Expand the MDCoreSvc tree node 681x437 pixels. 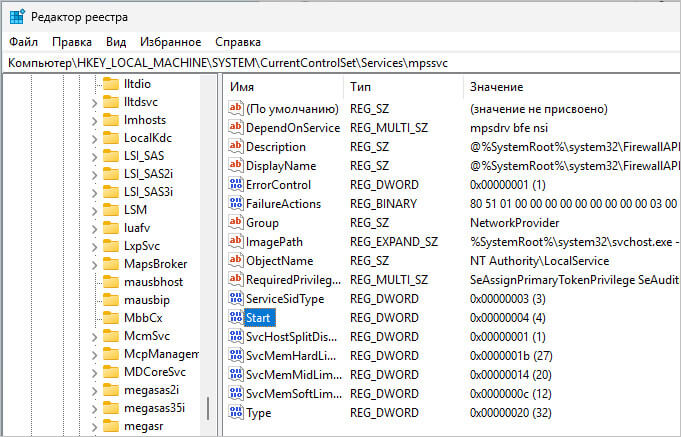(x=94, y=373)
